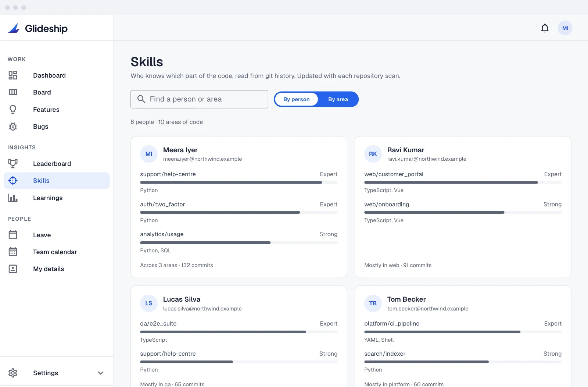The image size is (588, 387).
Task: Open notifications bell
Action: point(545,28)
